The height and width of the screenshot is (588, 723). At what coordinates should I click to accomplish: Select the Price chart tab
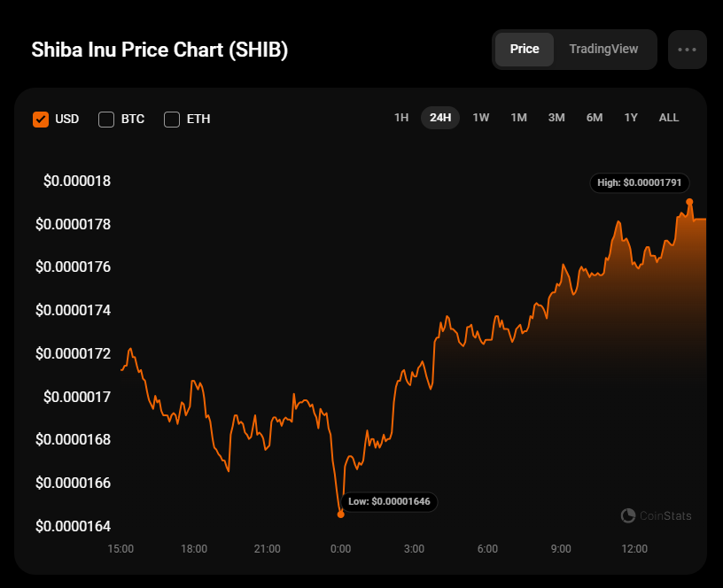click(525, 50)
